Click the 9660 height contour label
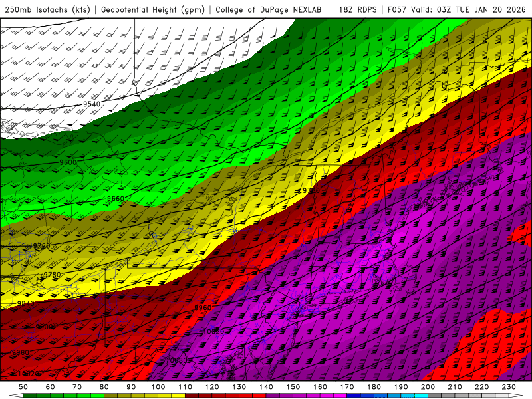Screen dimensions: 532x399 115,198
